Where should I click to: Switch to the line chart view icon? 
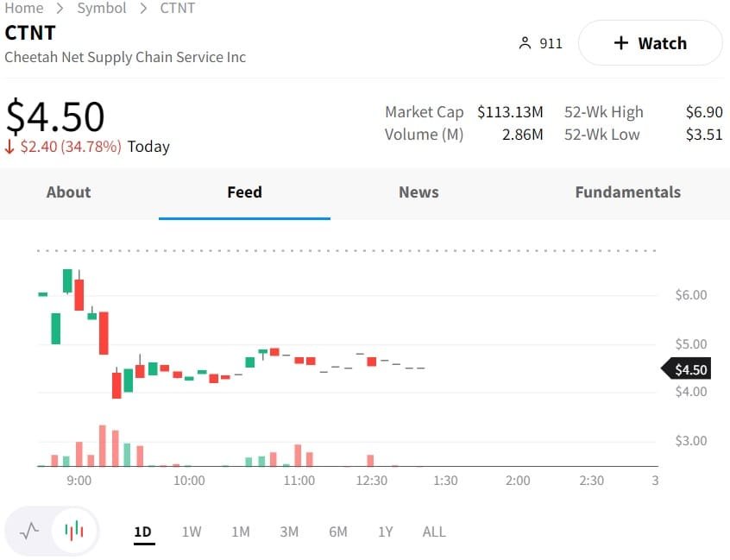(30, 531)
